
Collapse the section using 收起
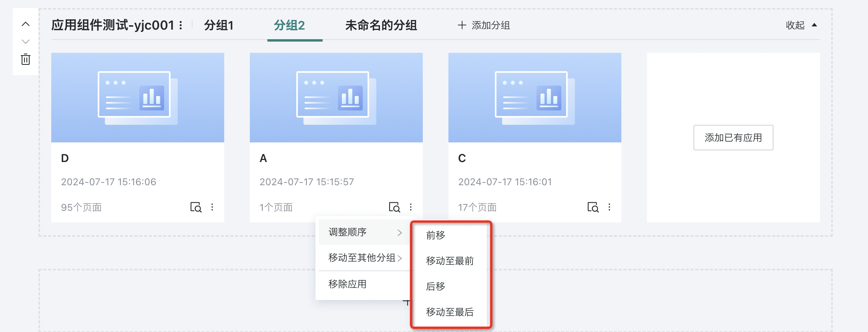click(x=801, y=25)
